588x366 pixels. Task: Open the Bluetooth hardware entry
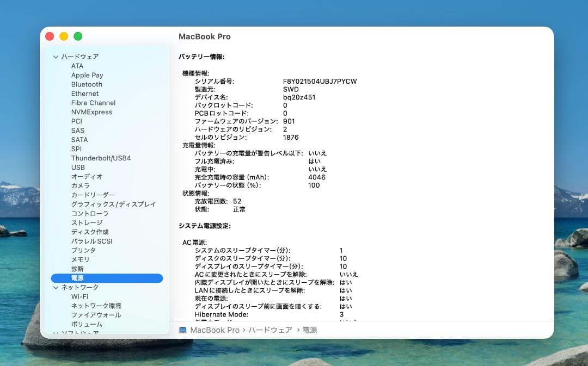click(x=87, y=84)
